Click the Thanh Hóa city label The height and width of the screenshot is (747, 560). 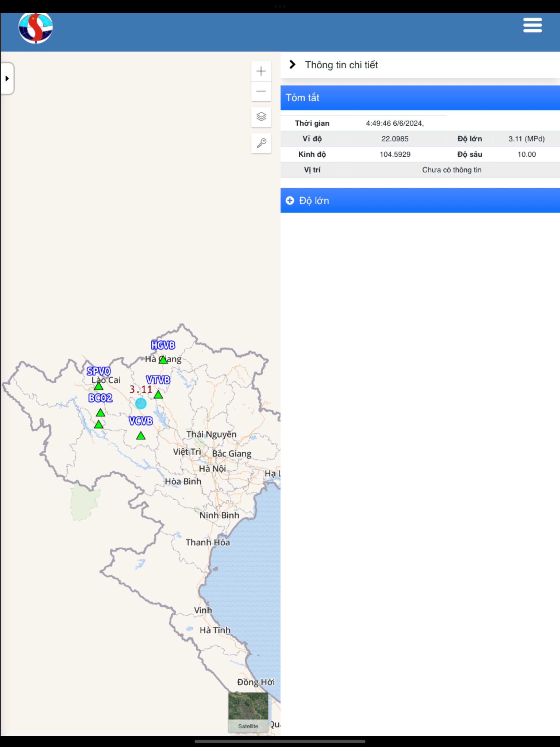[208, 542]
